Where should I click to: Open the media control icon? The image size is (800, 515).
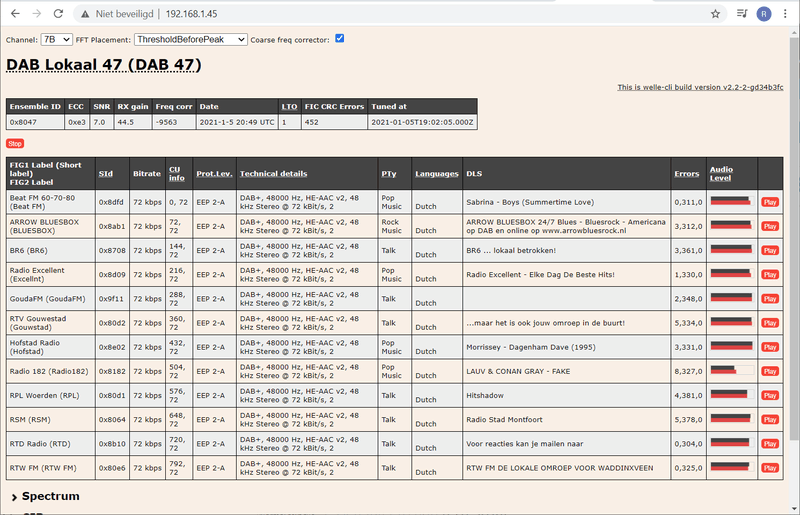pos(742,14)
